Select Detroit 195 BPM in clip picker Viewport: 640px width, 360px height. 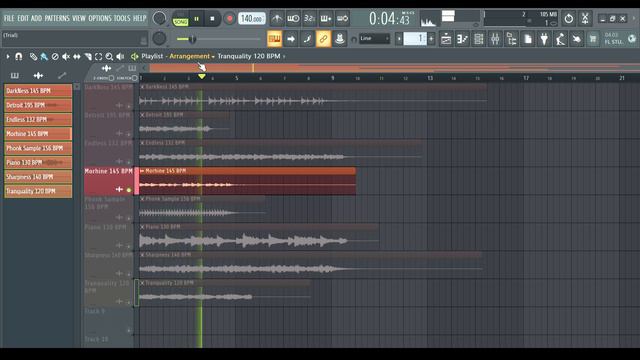(38, 105)
